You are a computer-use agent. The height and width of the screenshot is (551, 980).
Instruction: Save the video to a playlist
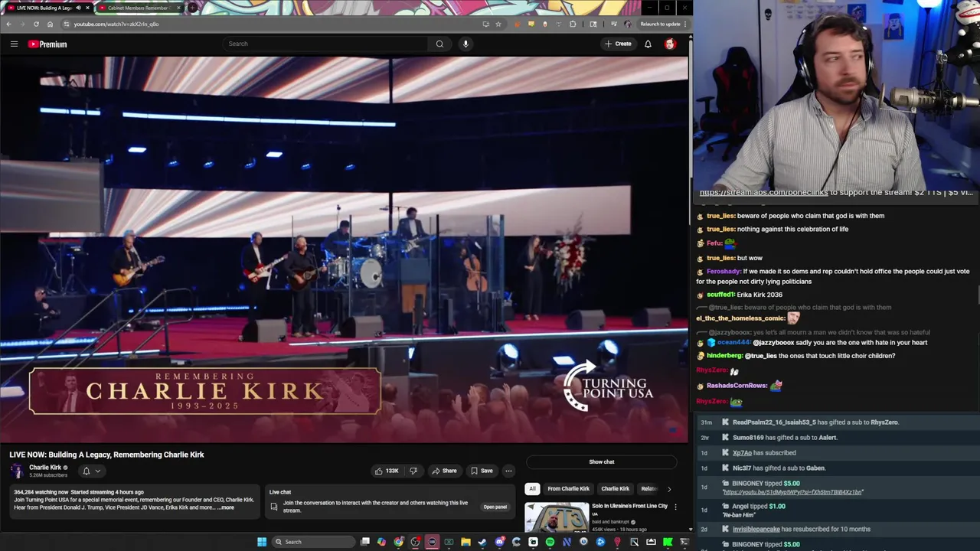[482, 471]
